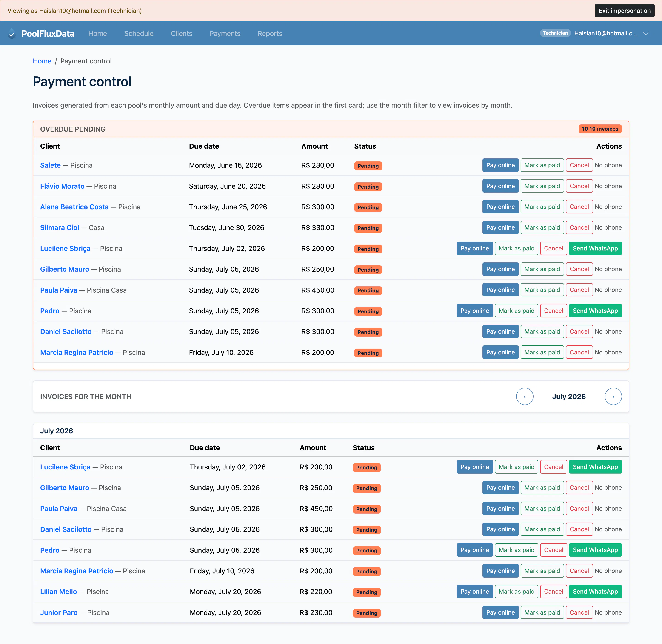The height and width of the screenshot is (644, 662).
Task: Click Pending badge for Junior Paro
Action: click(x=366, y=613)
